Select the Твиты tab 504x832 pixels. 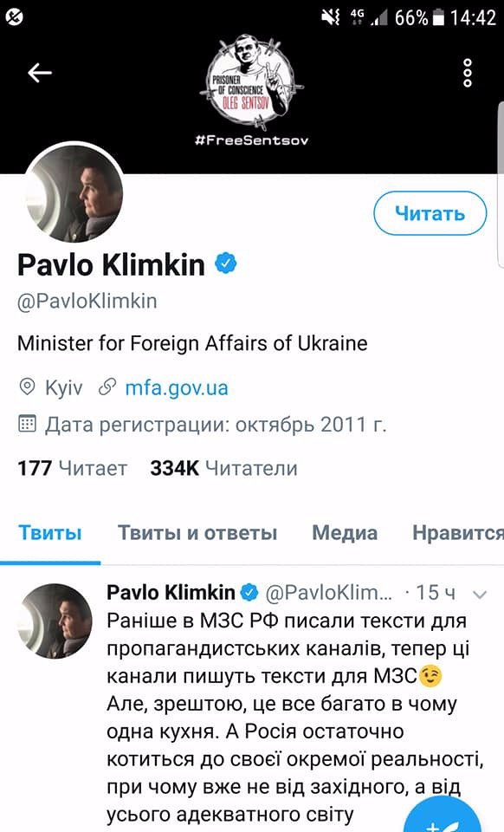[x=50, y=533]
